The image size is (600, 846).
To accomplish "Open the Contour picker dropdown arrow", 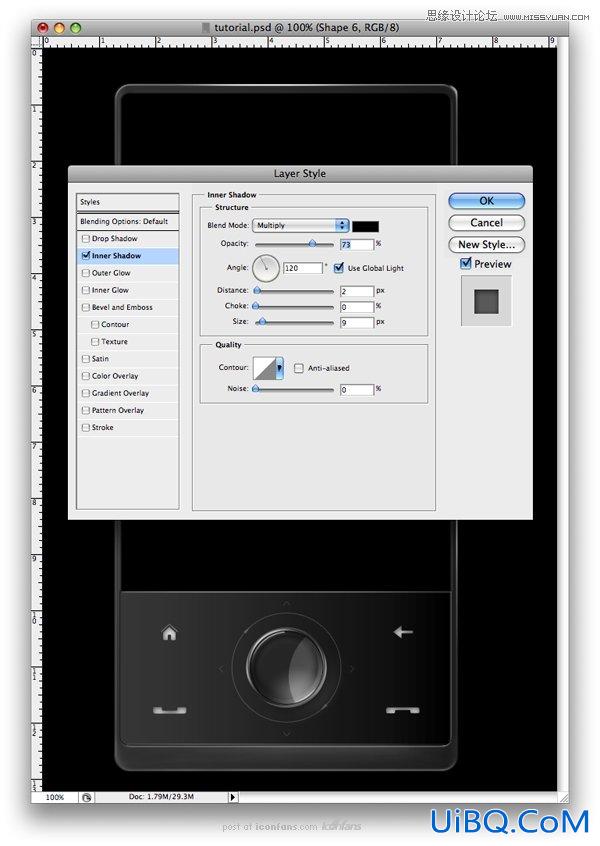I will pos(279,368).
